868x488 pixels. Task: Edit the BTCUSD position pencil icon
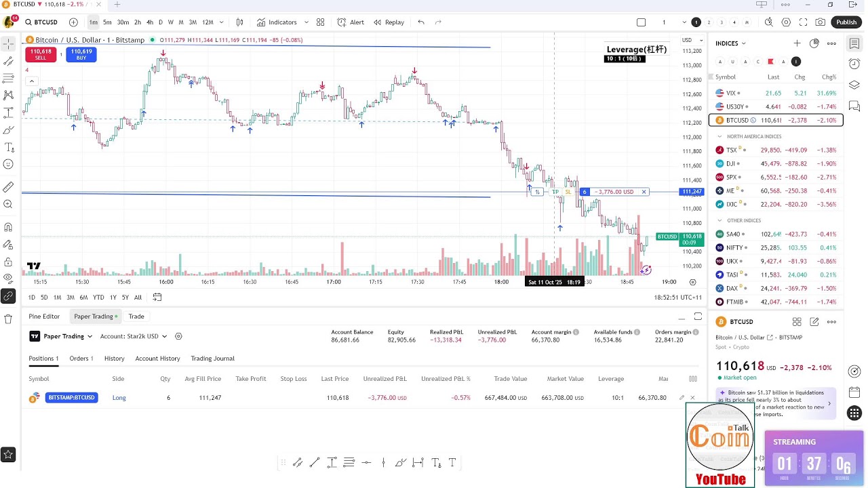682,398
